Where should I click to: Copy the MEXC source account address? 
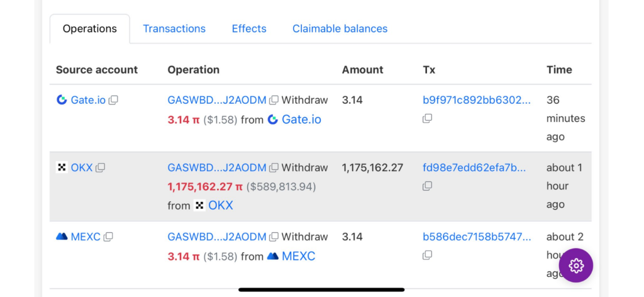click(108, 237)
